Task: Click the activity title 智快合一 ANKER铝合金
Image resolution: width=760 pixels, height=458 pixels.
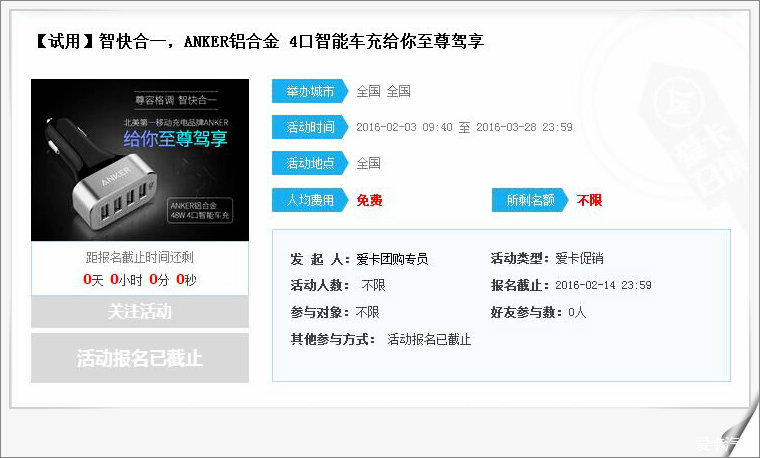Action: 260,41
